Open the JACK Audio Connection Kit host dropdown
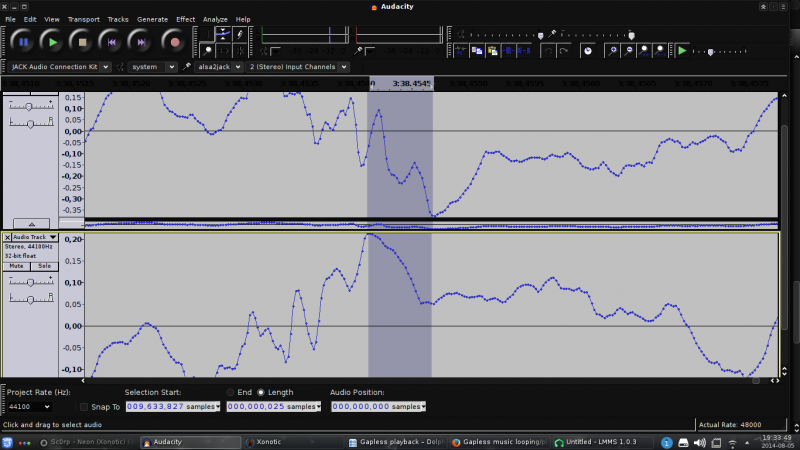Screen dimensions: 800x450 tap(60, 67)
